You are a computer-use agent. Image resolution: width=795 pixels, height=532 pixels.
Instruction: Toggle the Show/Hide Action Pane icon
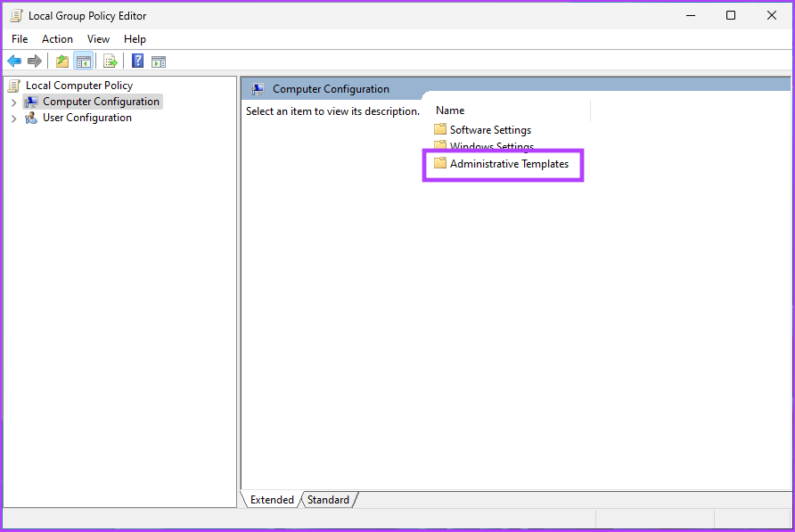[x=159, y=61]
